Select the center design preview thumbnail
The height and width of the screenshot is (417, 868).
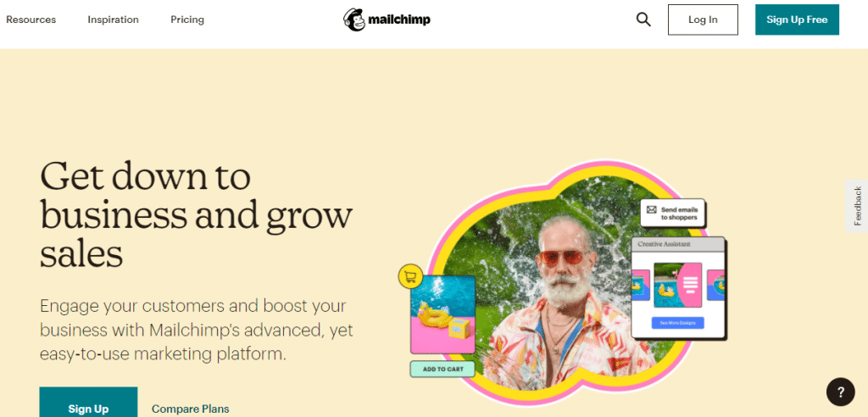(x=677, y=285)
